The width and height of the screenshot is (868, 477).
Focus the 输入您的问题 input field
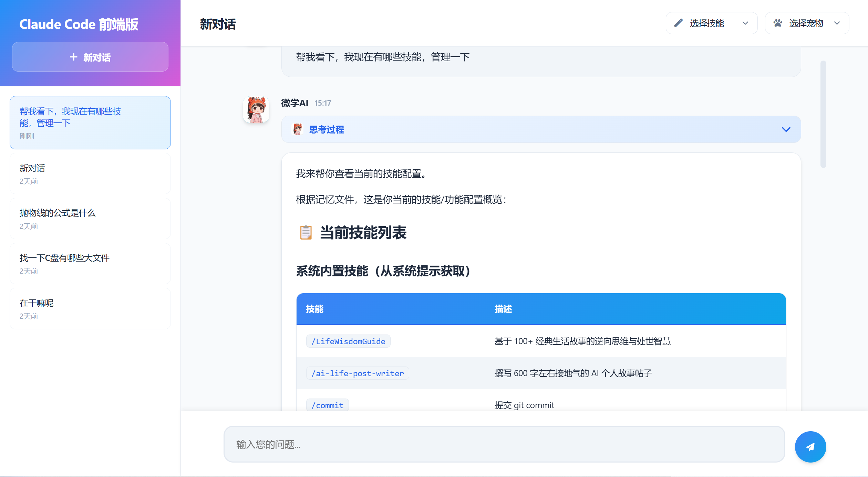click(x=504, y=444)
